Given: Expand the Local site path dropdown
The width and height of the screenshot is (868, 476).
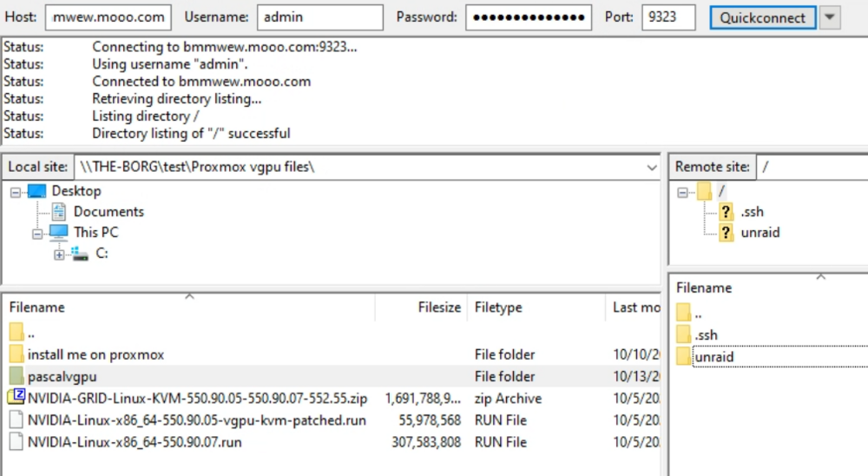Looking at the screenshot, I should (x=652, y=168).
